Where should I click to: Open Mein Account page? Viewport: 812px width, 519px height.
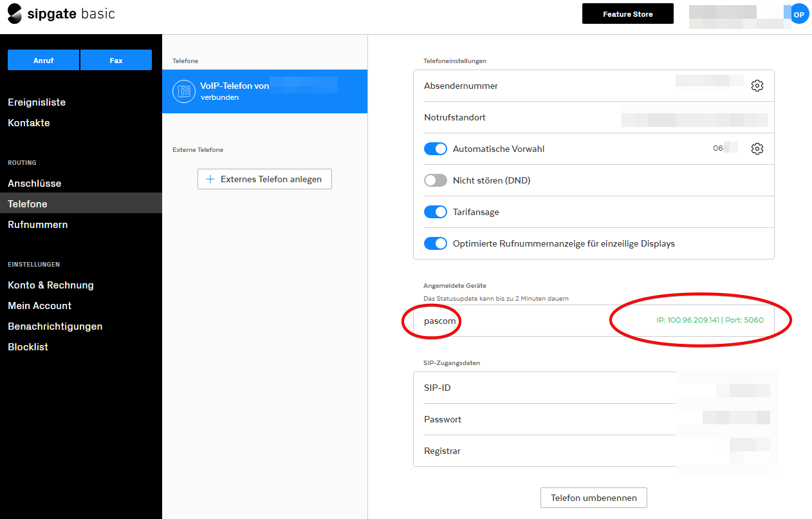coord(40,306)
